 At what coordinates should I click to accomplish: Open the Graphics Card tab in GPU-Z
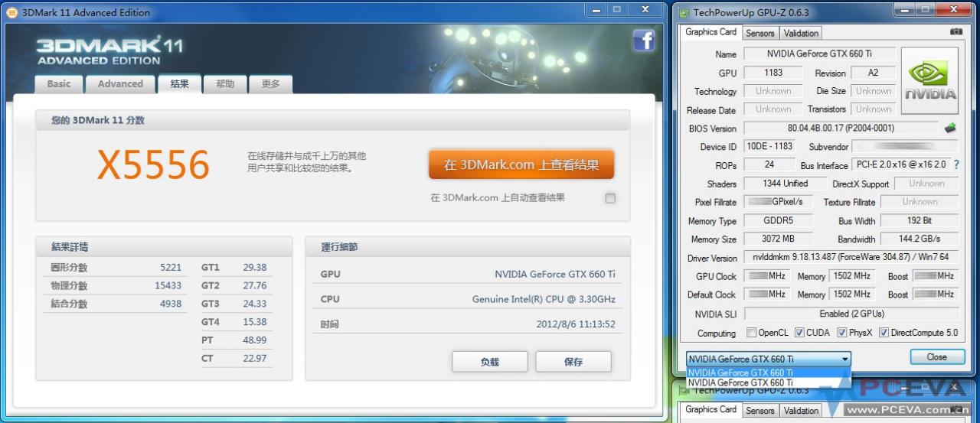710,32
